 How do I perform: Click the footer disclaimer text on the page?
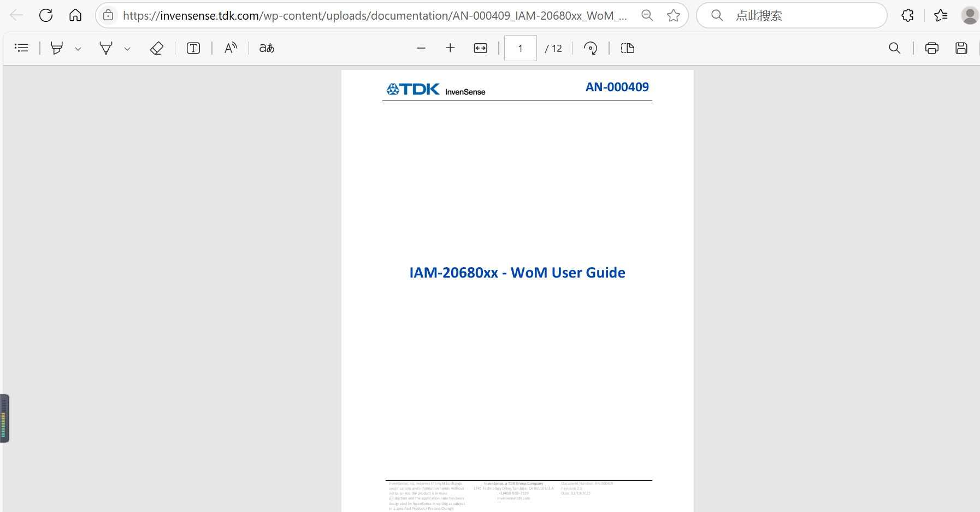click(x=427, y=496)
